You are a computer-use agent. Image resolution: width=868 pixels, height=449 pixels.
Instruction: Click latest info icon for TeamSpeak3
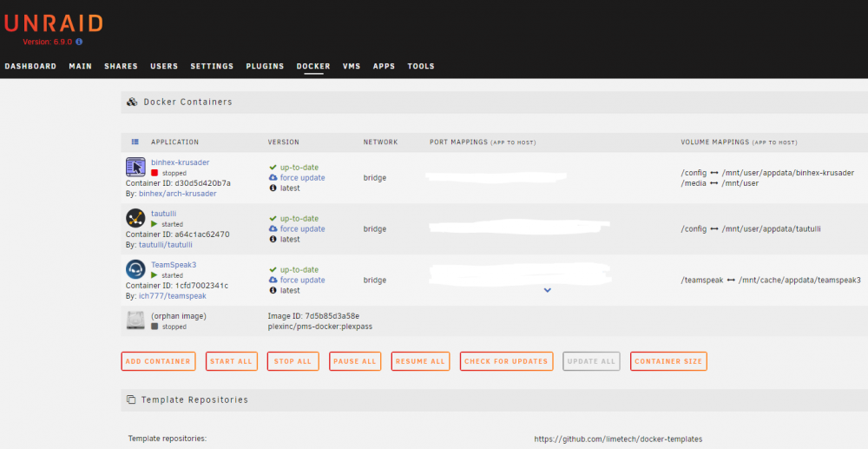(273, 290)
